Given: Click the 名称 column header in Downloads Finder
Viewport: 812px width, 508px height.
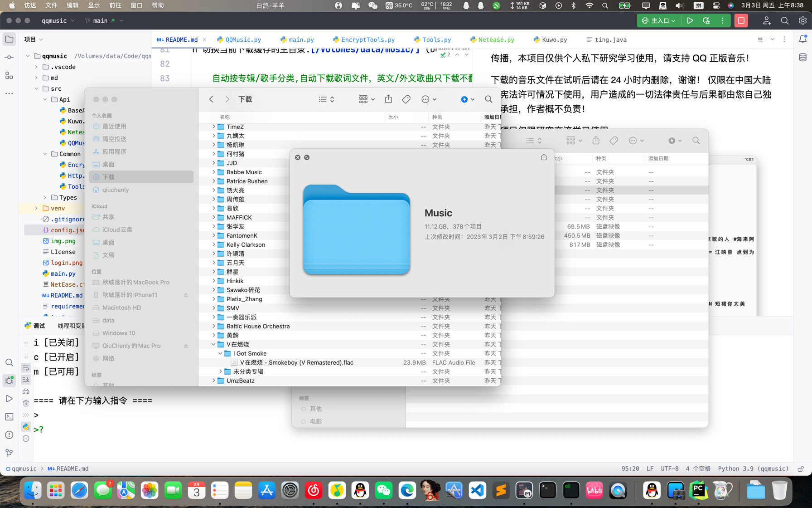Looking at the screenshot, I should 224,117.
